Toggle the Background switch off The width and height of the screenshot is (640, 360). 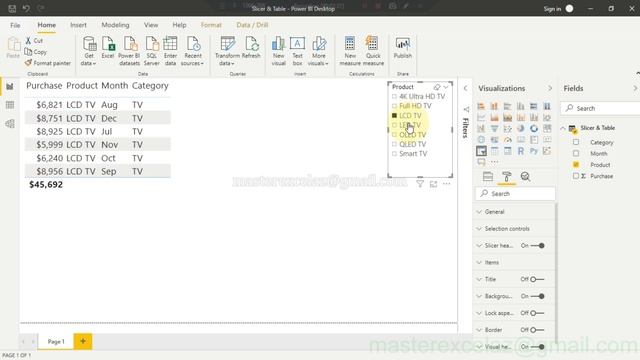537,296
